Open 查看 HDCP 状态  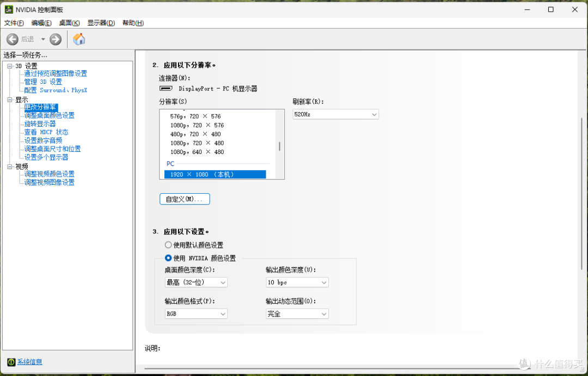[x=46, y=132]
